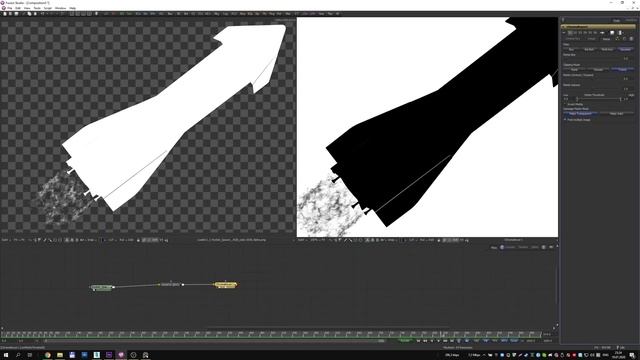Choose the Box filter option
This screenshot has width=640, height=360.
pos(571,49)
